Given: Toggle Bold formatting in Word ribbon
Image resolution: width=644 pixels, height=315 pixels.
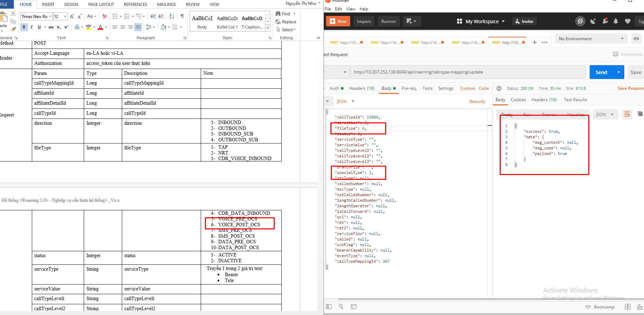Looking at the screenshot, I should click(x=24, y=27).
